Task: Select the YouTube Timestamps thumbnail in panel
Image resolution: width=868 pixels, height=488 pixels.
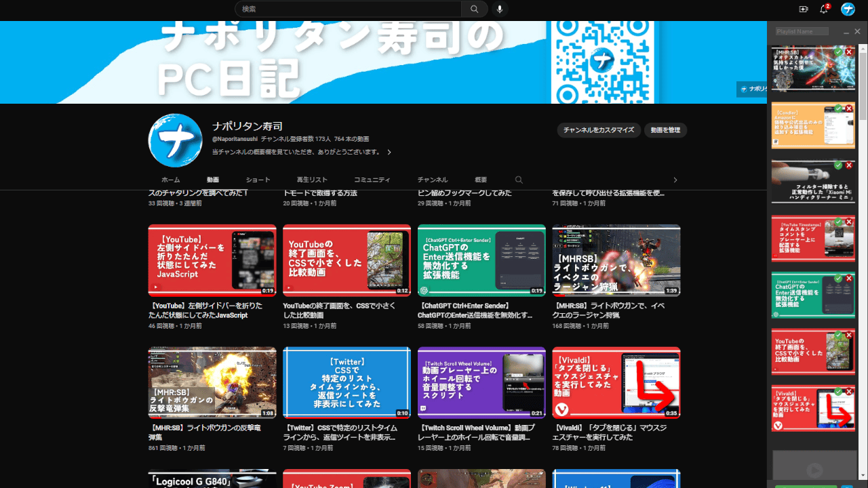Action: pos(813,239)
